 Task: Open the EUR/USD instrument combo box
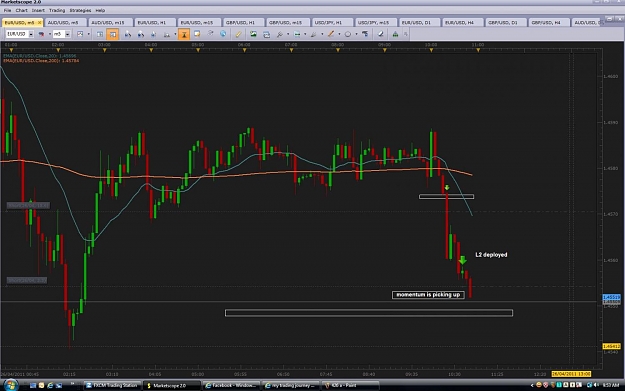(x=20, y=34)
